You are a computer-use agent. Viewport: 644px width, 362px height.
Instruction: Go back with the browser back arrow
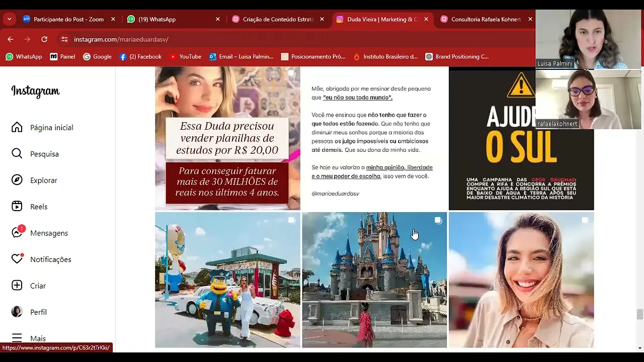11,39
